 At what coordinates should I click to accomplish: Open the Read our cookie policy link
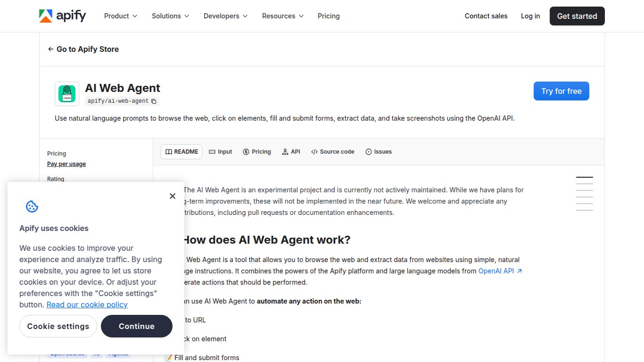[87, 304]
